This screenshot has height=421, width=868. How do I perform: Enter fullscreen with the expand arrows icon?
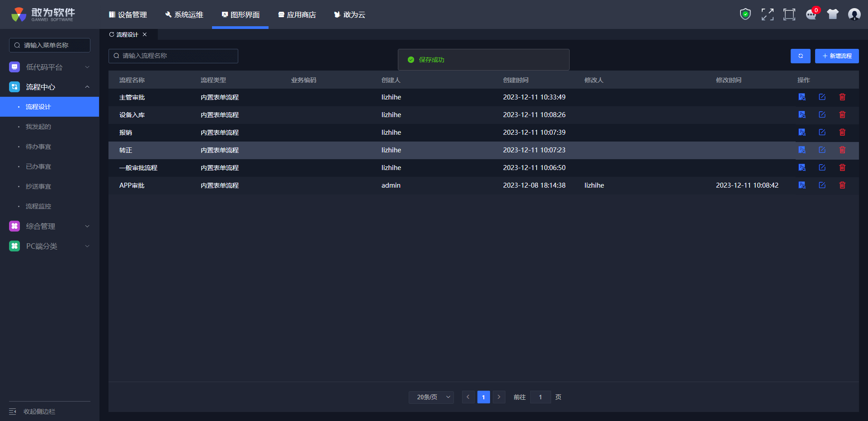pos(767,14)
